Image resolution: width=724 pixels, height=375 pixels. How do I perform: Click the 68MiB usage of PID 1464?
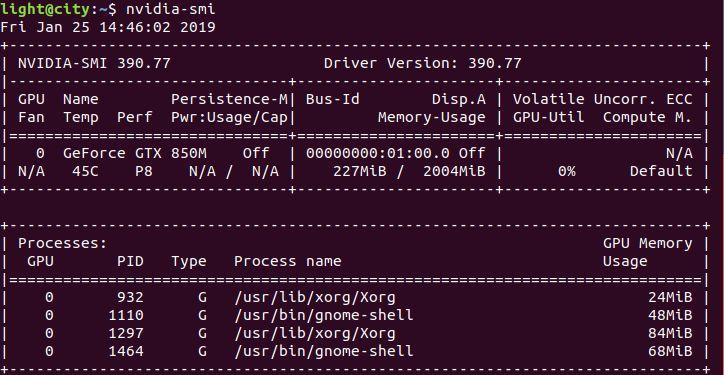pos(670,351)
